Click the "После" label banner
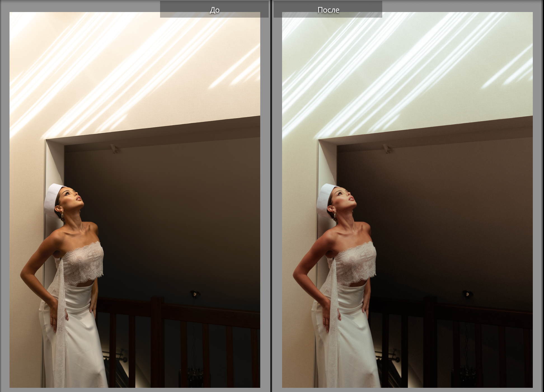This screenshot has height=392, width=544. 328,10
